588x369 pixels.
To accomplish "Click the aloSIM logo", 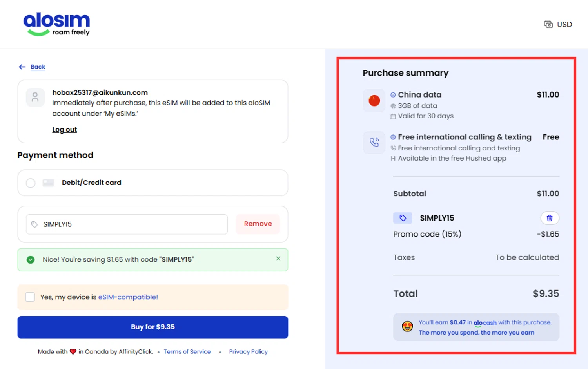I will click(56, 24).
